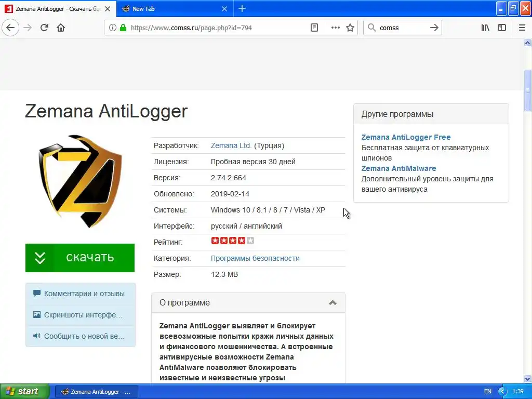Close the Zemana AntiLogger tab
The height and width of the screenshot is (399, 532).
(x=108, y=9)
